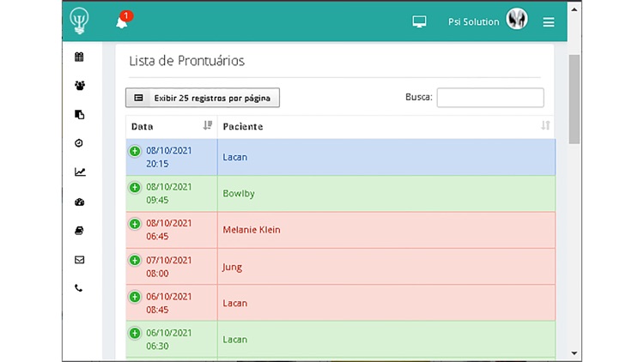The image size is (644, 362).
Task: Expand the Melanie Klein record details
Action: pos(135,224)
